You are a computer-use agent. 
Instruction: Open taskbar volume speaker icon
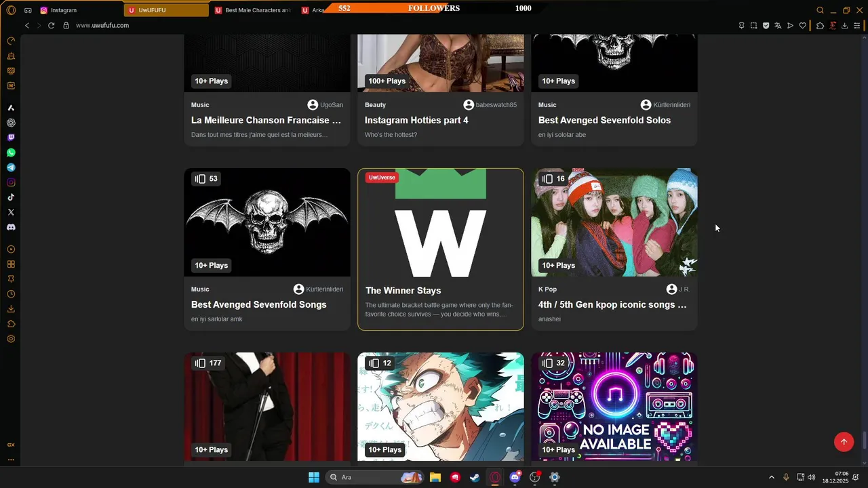click(x=812, y=477)
